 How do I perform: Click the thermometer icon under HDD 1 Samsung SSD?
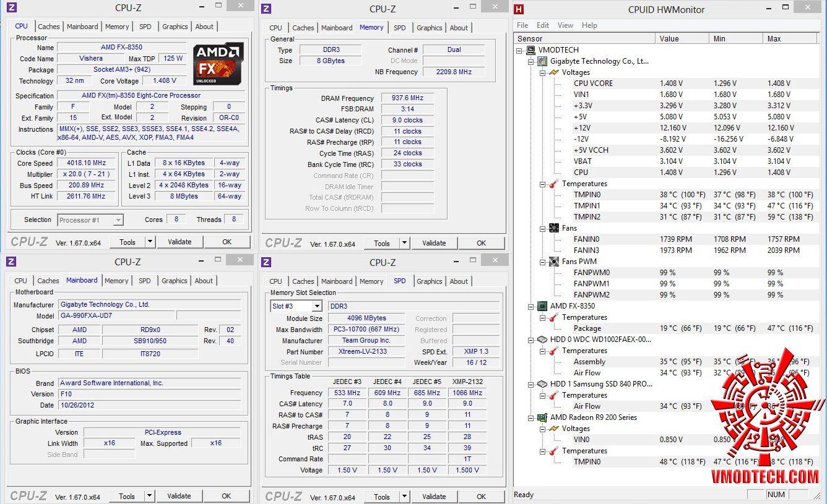coord(554,395)
